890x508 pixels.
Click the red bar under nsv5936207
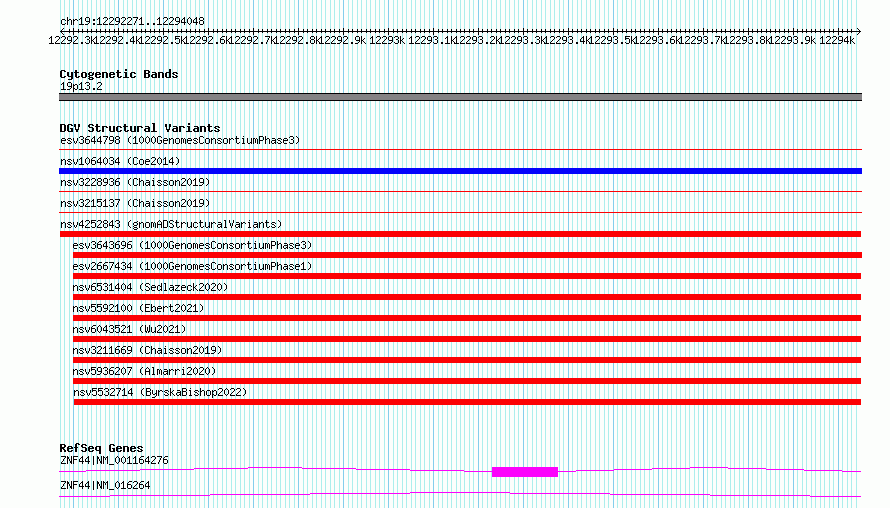[x=467, y=381]
